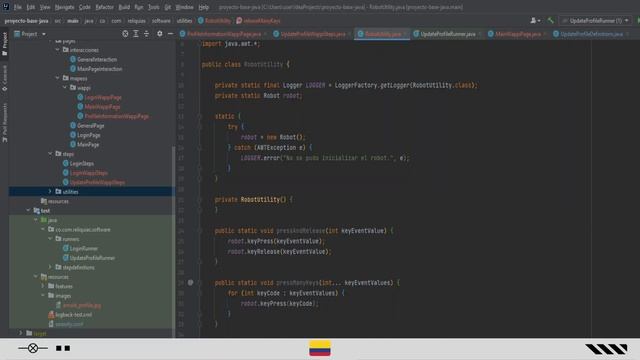
Task: Expand the stepdefinitions folder
Action: (50, 267)
